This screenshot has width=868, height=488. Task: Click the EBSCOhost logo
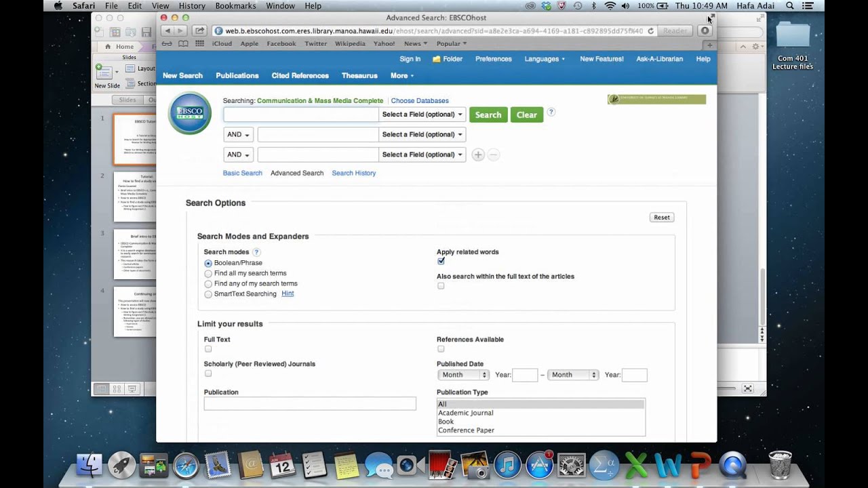pyautogui.click(x=190, y=113)
